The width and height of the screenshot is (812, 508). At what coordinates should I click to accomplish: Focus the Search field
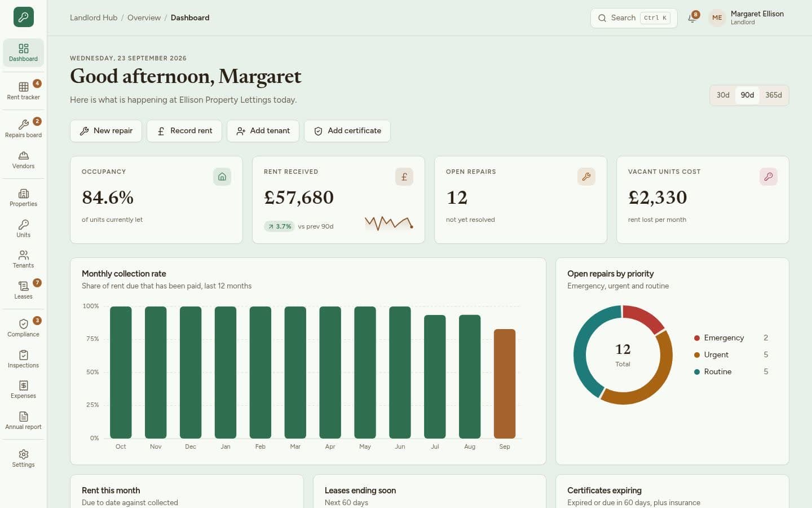[x=634, y=18]
